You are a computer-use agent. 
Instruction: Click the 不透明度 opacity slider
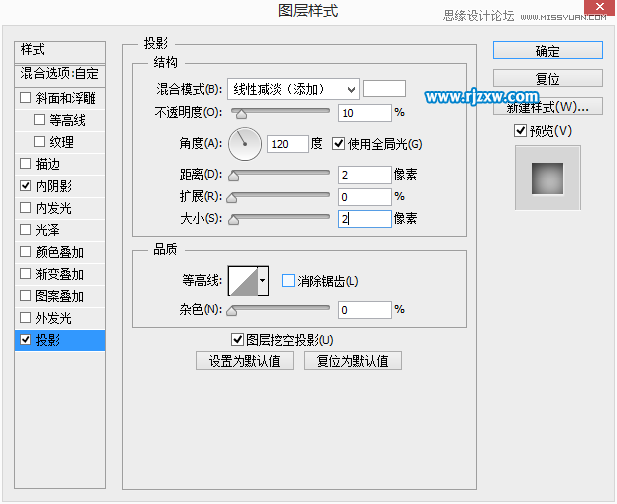point(280,112)
